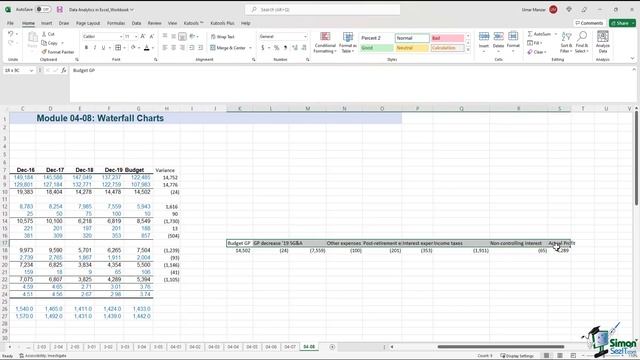Switch to the Page Layout tab
The image size is (640, 360).
[88, 23]
